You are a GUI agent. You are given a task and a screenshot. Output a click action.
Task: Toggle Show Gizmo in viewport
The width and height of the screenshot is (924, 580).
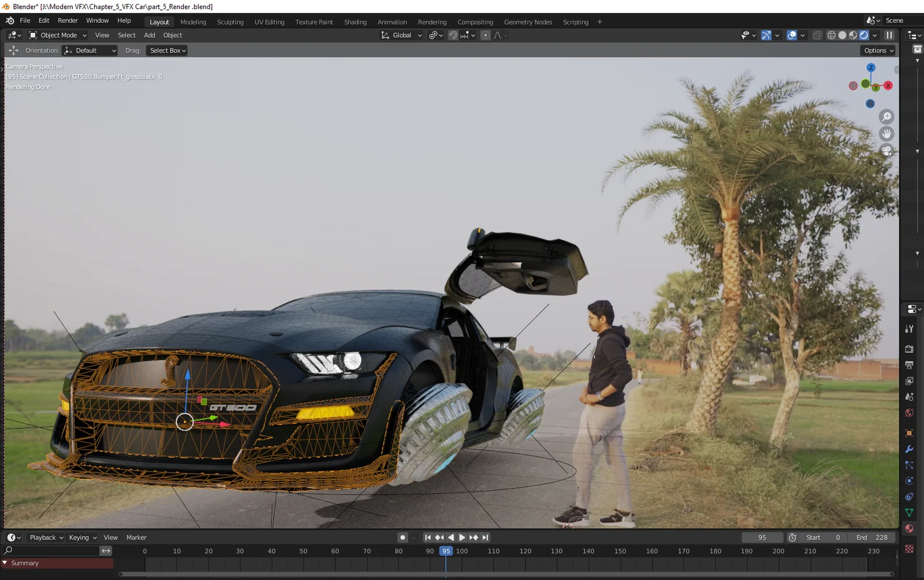766,35
